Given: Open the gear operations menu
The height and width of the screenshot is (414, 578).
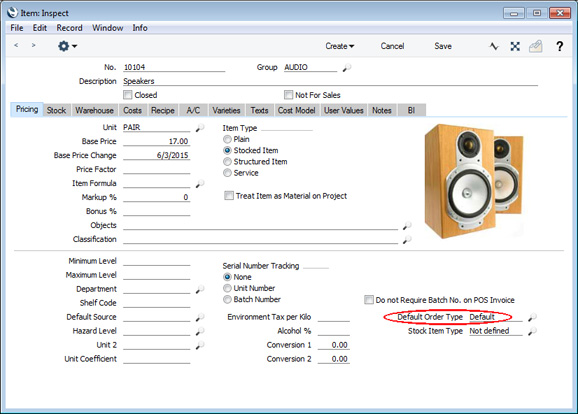Looking at the screenshot, I should point(67,46).
